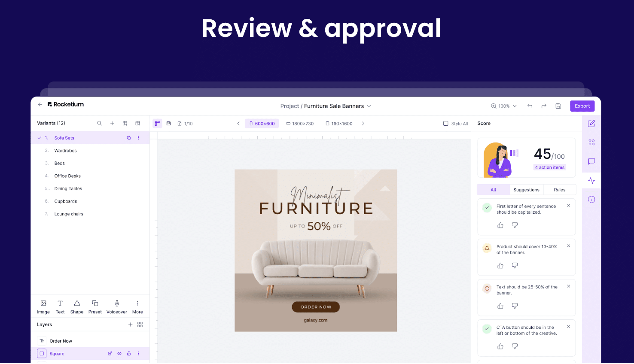
Task: Open the zoom 100% dropdown
Action: pos(504,106)
